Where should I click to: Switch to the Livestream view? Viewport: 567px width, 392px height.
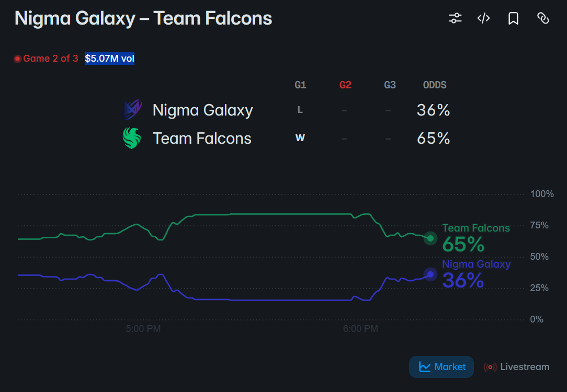pyautogui.click(x=516, y=367)
